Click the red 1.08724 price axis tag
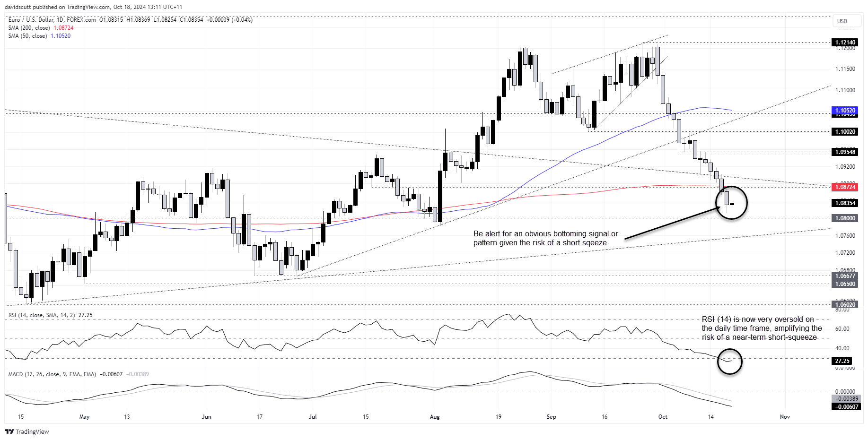Viewport: 868px width, 440px height. pyautogui.click(x=845, y=187)
